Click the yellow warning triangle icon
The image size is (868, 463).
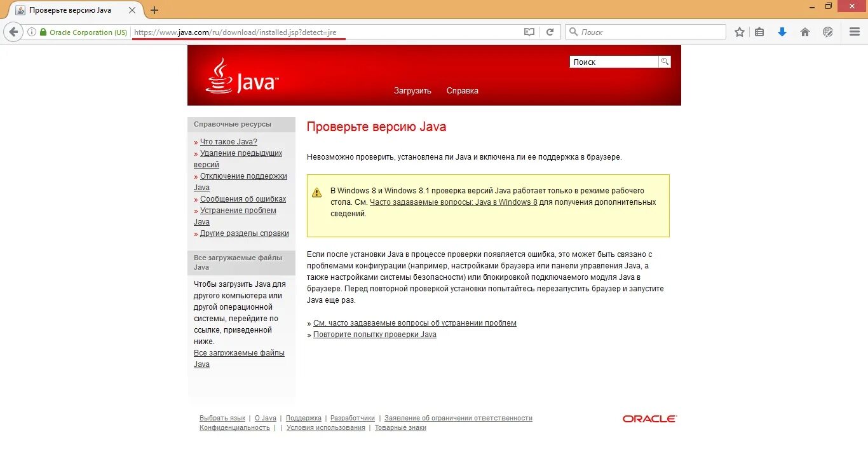317,192
